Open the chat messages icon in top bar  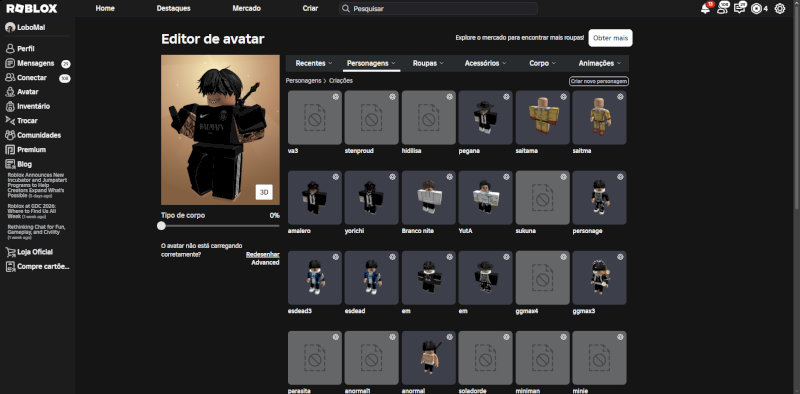click(x=739, y=9)
